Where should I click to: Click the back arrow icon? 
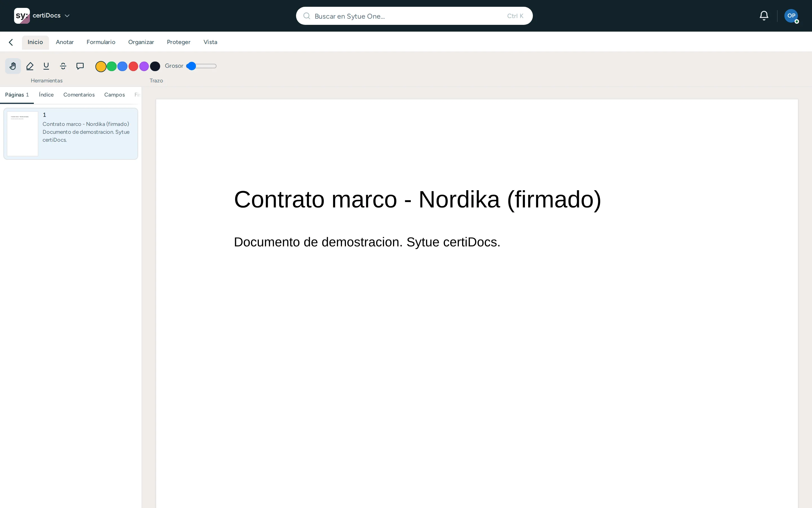pos(11,42)
